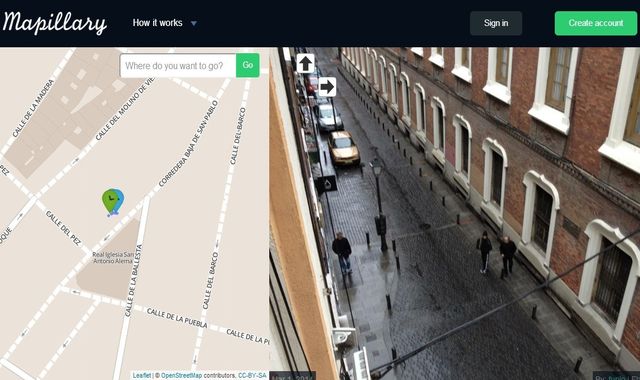640x380 pixels.
Task: Move forward with the up arrow icon
Action: (x=305, y=64)
